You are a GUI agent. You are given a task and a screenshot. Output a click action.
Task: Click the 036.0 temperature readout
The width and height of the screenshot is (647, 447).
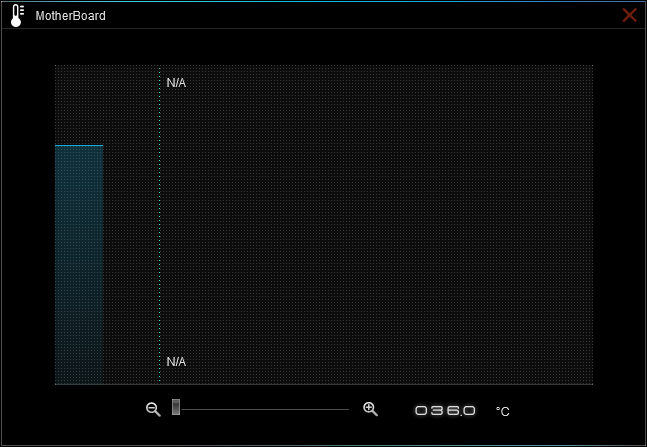[445, 411]
